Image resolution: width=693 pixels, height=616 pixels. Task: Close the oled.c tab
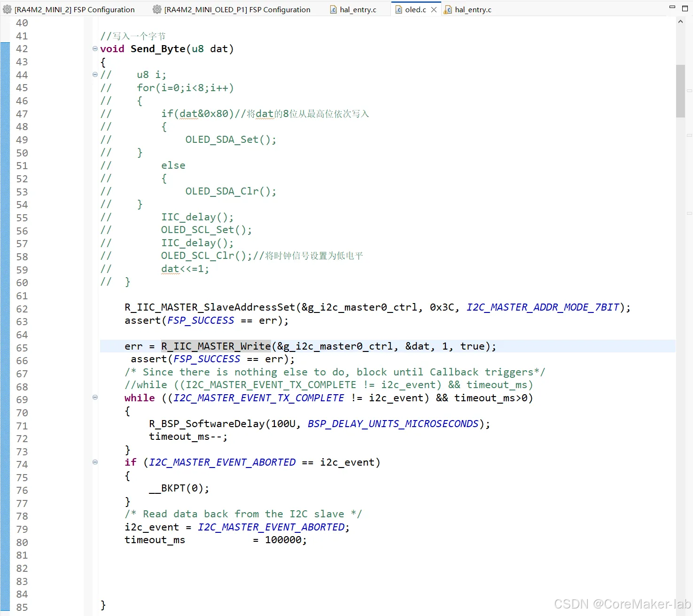(x=434, y=9)
